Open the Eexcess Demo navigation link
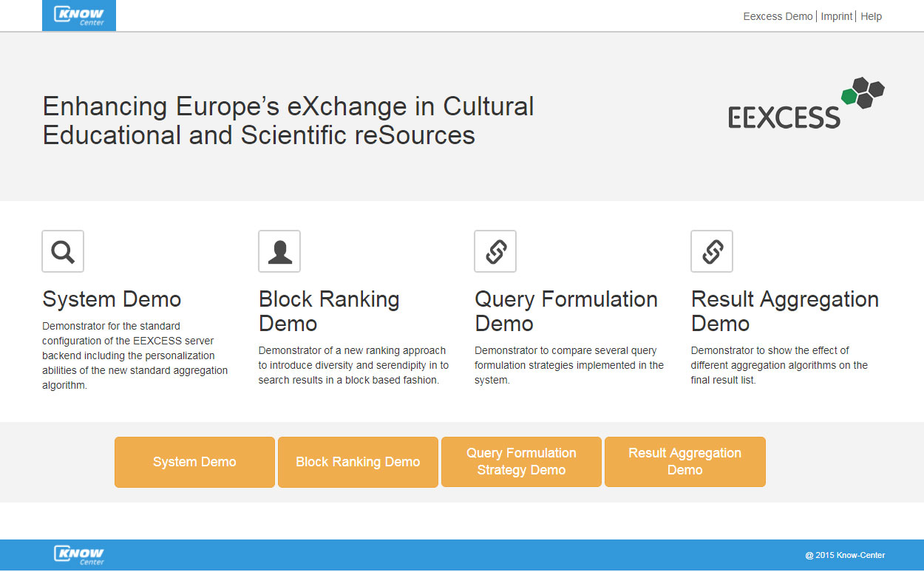This screenshot has height=572, width=924. click(778, 16)
